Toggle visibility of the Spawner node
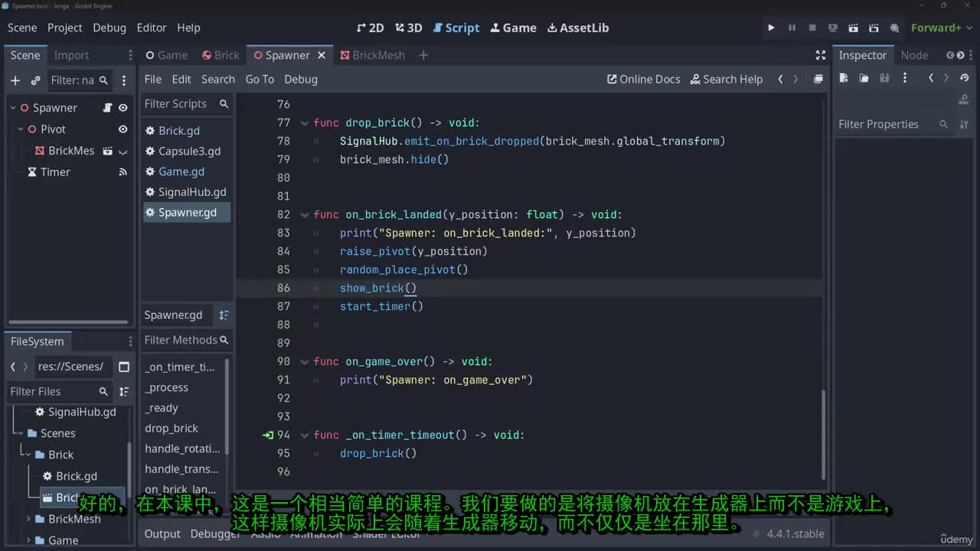Viewport: 980px width, 551px height. point(122,108)
